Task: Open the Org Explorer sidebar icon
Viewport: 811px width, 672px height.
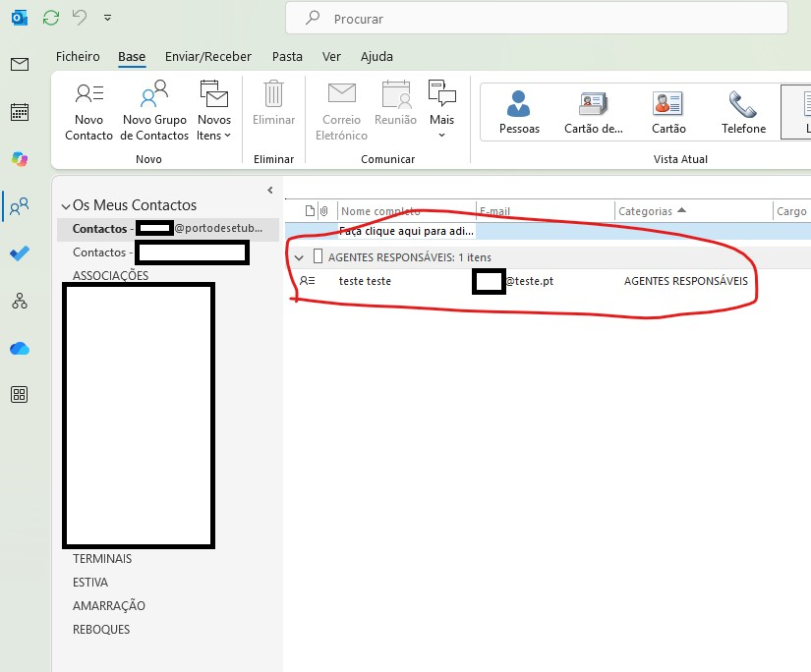Action: coord(20,301)
